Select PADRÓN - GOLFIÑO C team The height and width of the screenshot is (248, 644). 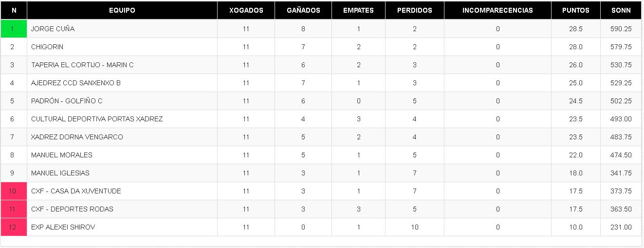coord(67,101)
